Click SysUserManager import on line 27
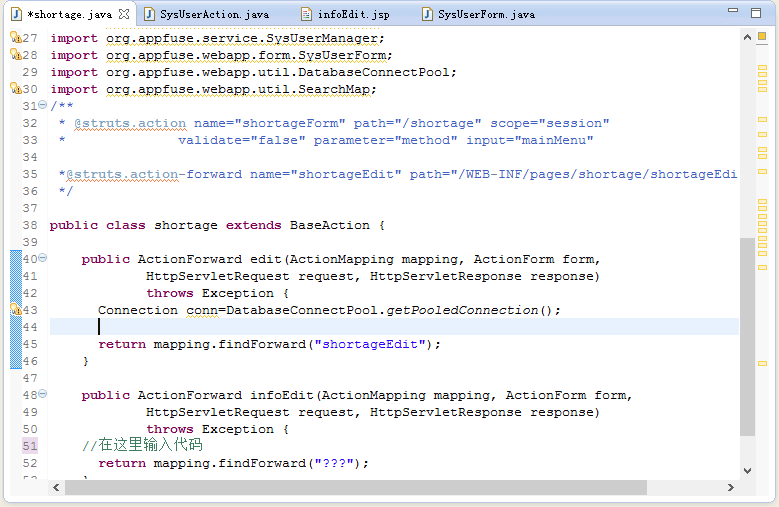The height and width of the screenshot is (507, 779). tap(322, 38)
